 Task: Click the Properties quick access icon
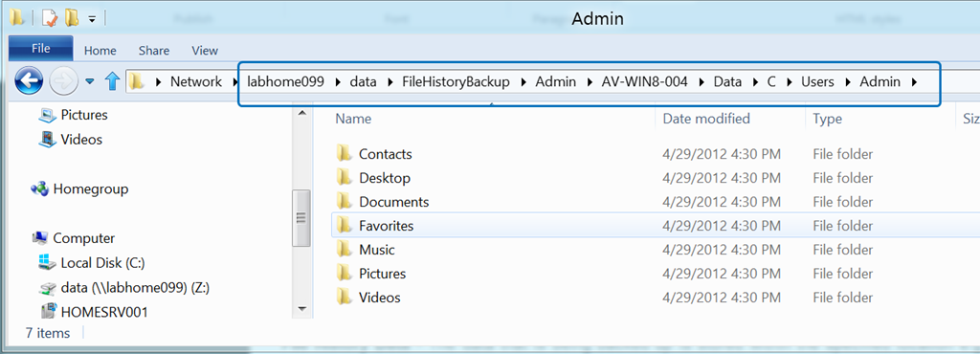tap(49, 17)
